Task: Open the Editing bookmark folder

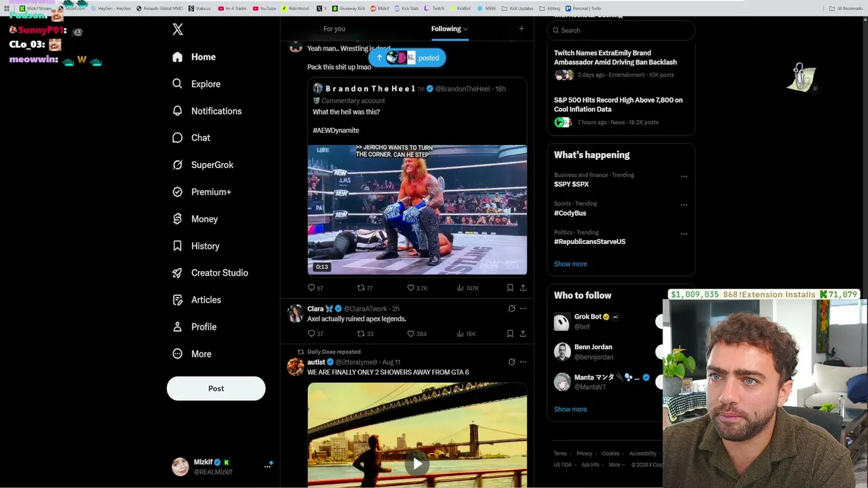Action: 550,8
